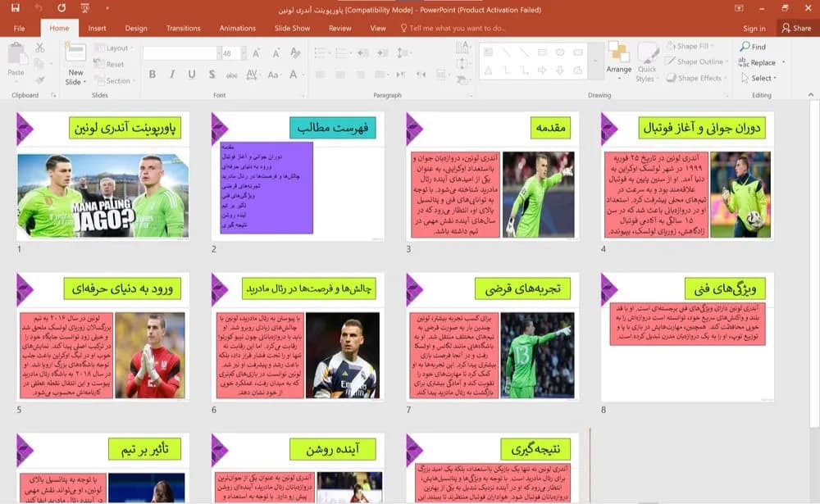Select slide 3 thumbnail
820x504 pixels.
(x=493, y=175)
